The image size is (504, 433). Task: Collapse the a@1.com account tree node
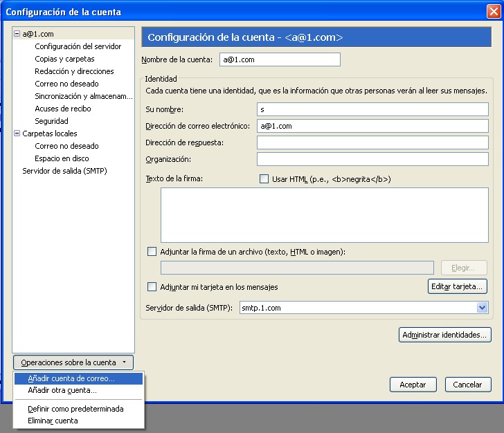17,34
